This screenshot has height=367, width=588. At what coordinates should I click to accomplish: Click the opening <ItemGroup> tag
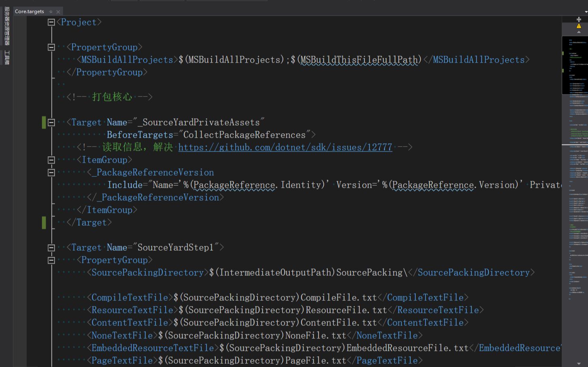point(105,160)
